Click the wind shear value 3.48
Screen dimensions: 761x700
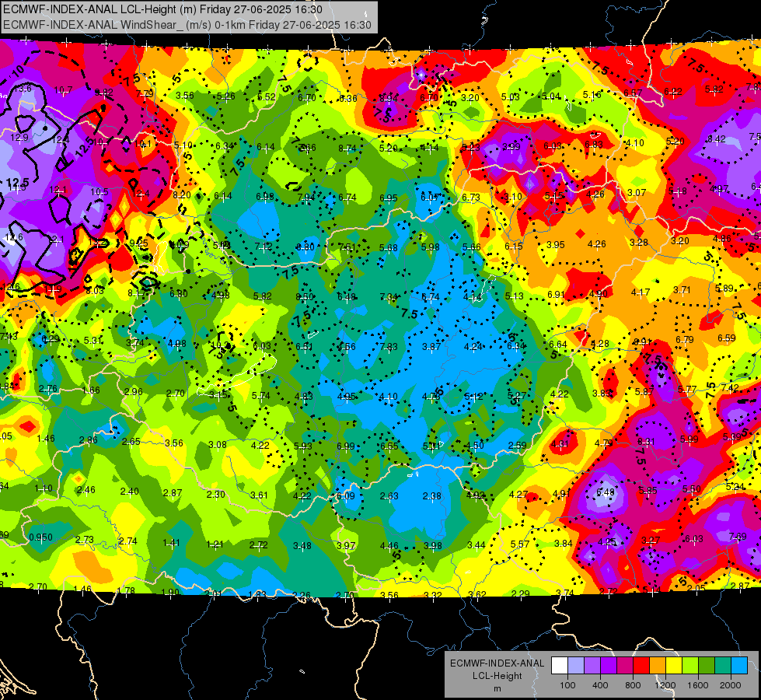(x=302, y=546)
